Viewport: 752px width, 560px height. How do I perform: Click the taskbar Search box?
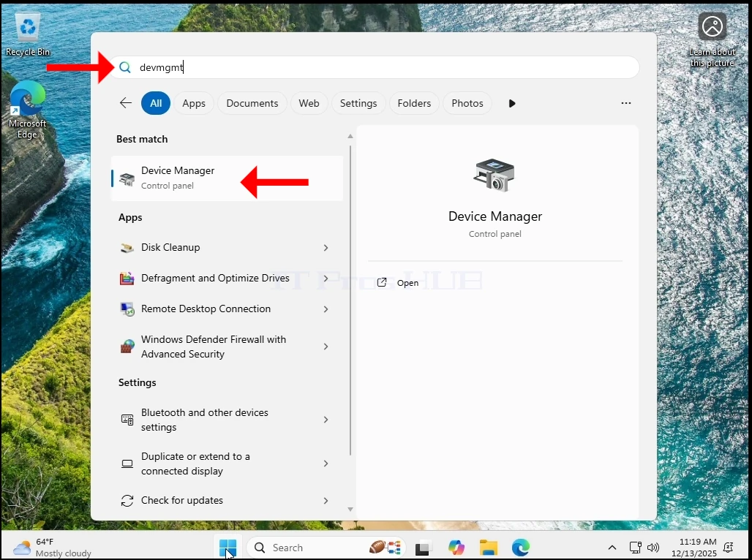tap(326, 548)
